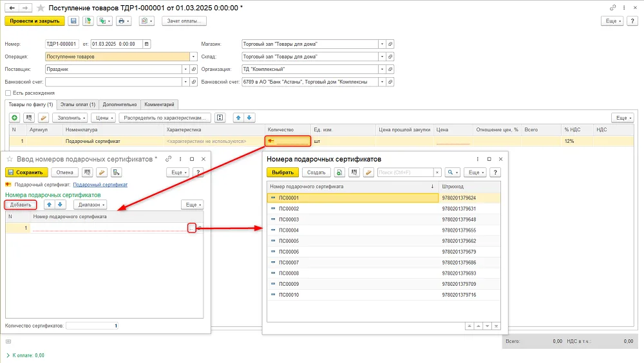Image resolution: width=644 pixels, height=363 pixels.
Task: Click the Номер document number field
Action: pos(62,44)
